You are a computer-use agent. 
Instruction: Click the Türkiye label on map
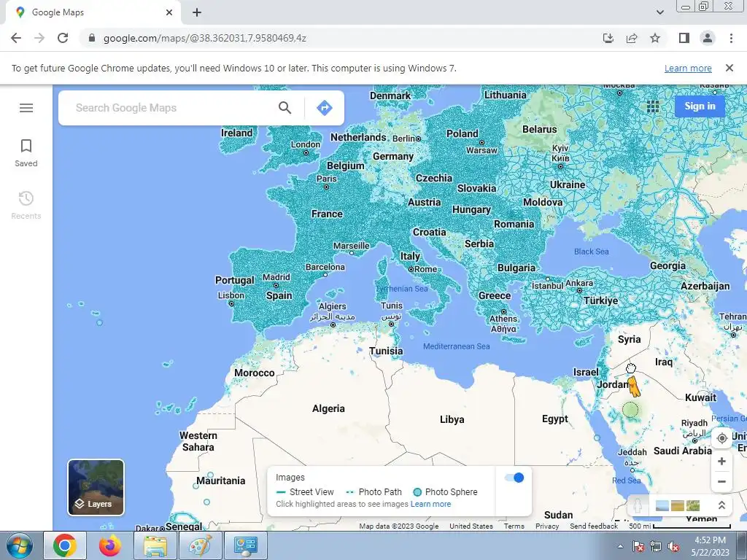pyautogui.click(x=601, y=301)
